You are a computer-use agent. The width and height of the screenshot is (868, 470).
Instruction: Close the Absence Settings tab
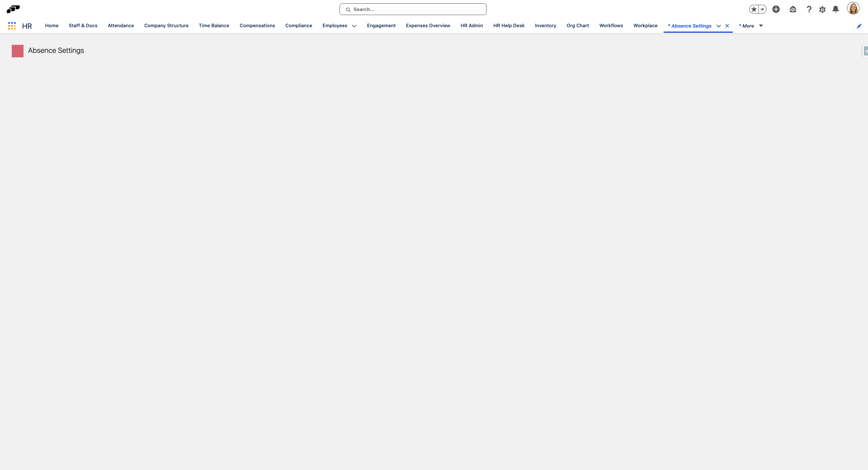pyautogui.click(x=727, y=26)
